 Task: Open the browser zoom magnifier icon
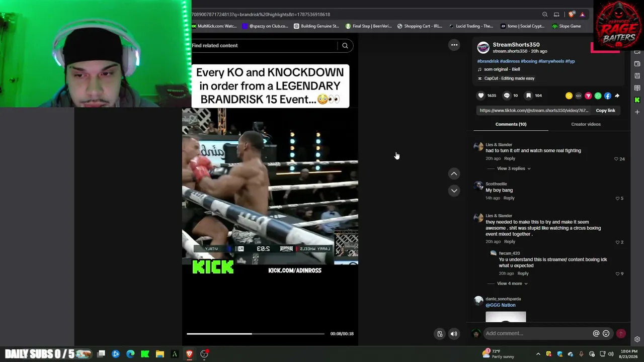(545, 15)
